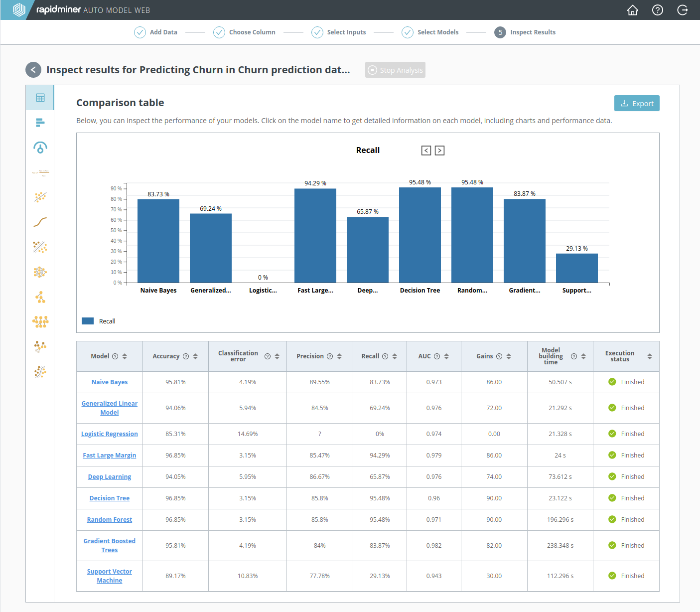This screenshot has height=612, width=700.
Task: Click the Recall legend color swatch
Action: click(88, 321)
